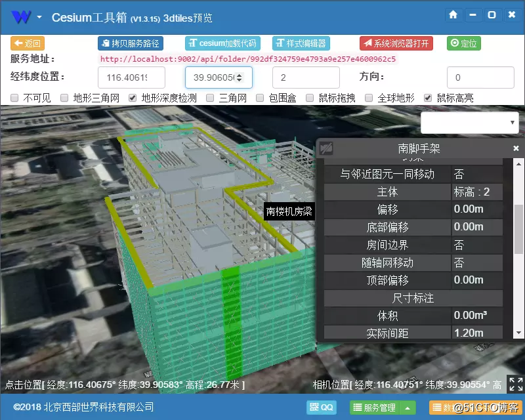Click scrollbar down arrow in properties panel
The height and width of the screenshot is (420, 525).
pos(518,333)
